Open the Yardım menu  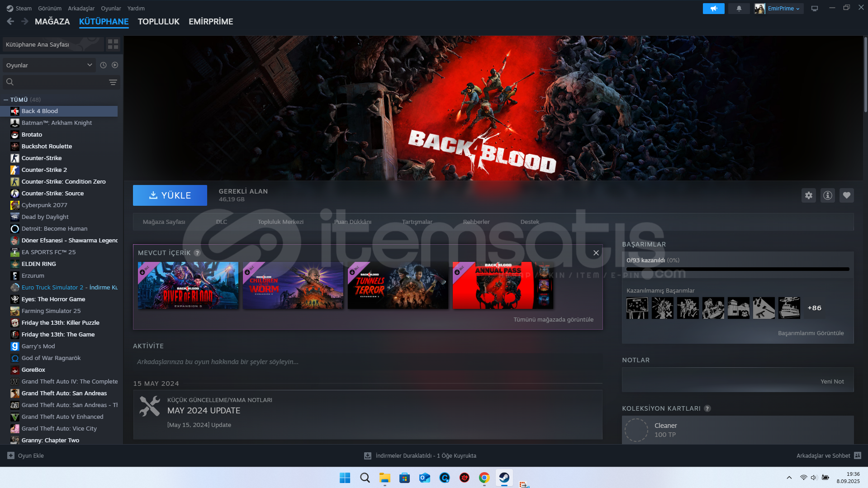point(136,8)
